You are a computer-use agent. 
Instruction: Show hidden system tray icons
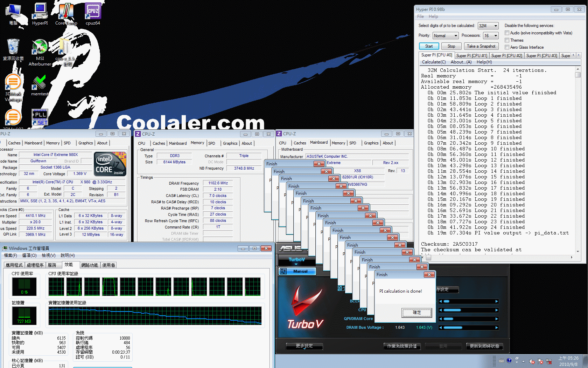pos(524,361)
